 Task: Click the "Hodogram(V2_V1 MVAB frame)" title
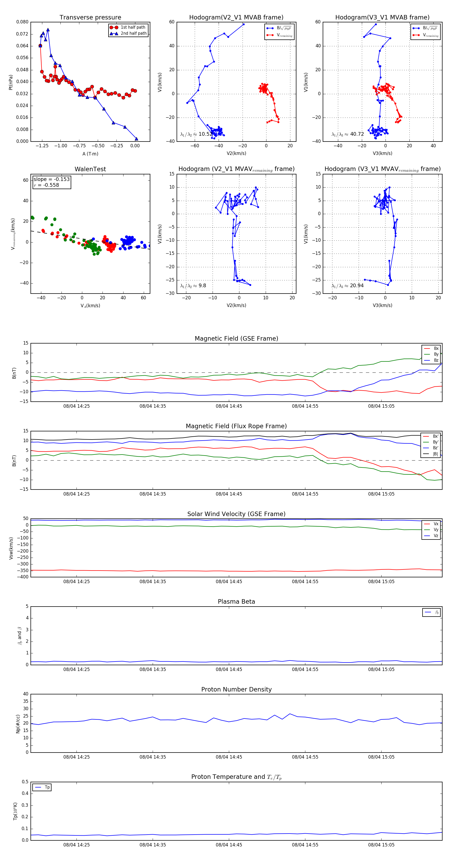pyautogui.click(x=236, y=18)
